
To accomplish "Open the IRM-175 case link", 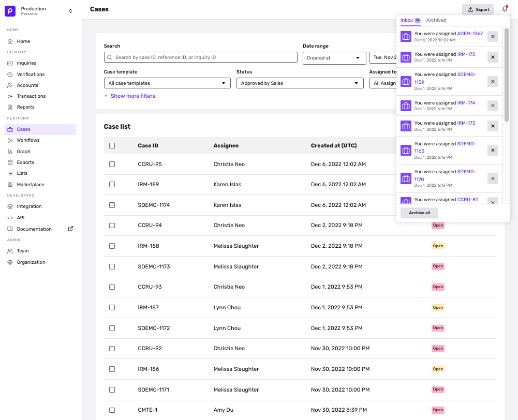I will (466, 54).
